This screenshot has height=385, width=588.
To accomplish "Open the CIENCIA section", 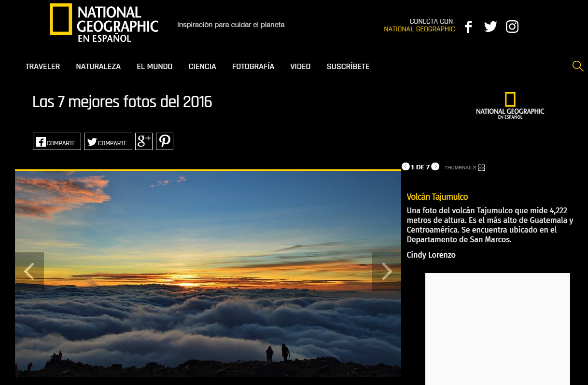I will [x=202, y=66].
